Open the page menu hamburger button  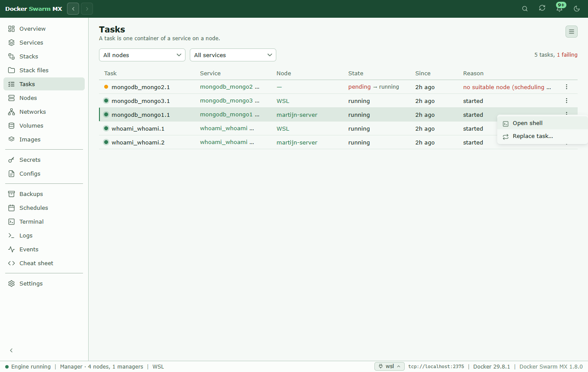[572, 32]
